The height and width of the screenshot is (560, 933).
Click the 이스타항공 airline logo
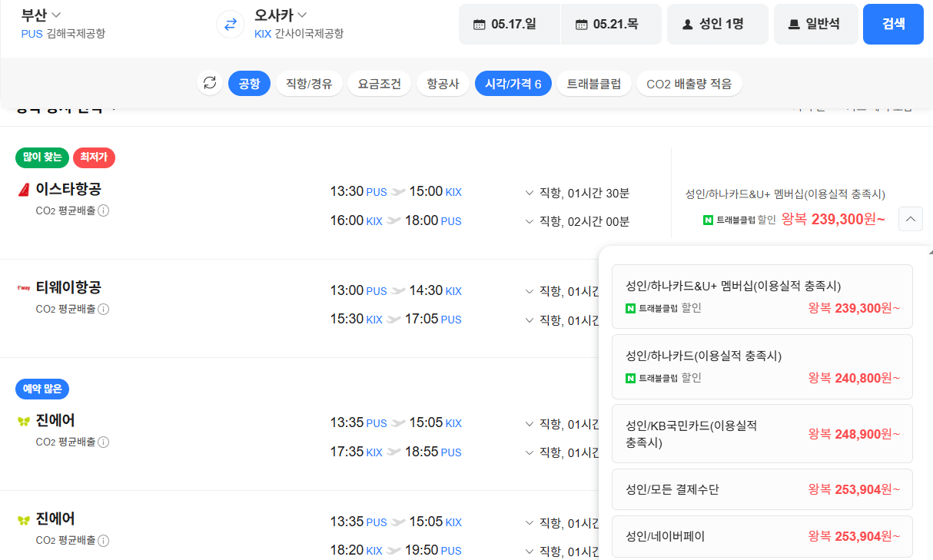click(23, 190)
